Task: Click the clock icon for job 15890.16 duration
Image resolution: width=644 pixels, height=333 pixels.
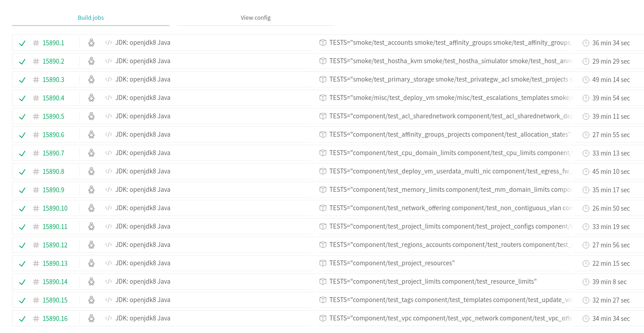Action: (586, 318)
